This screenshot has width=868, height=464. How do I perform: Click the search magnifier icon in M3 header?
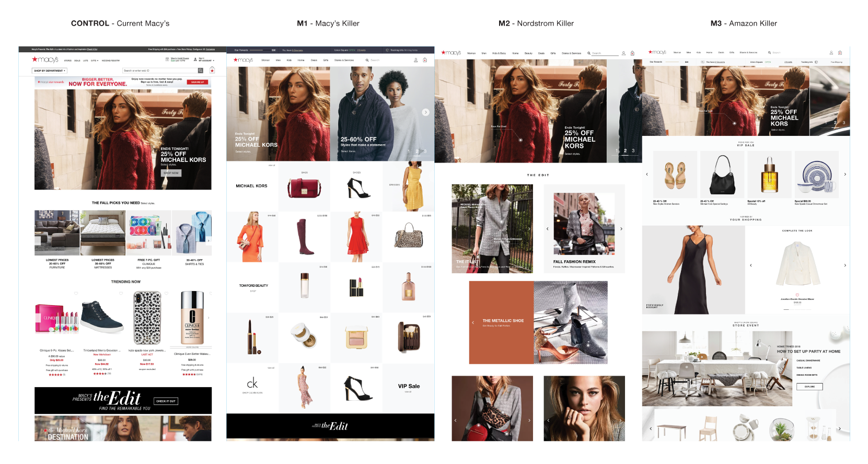click(769, 53)
